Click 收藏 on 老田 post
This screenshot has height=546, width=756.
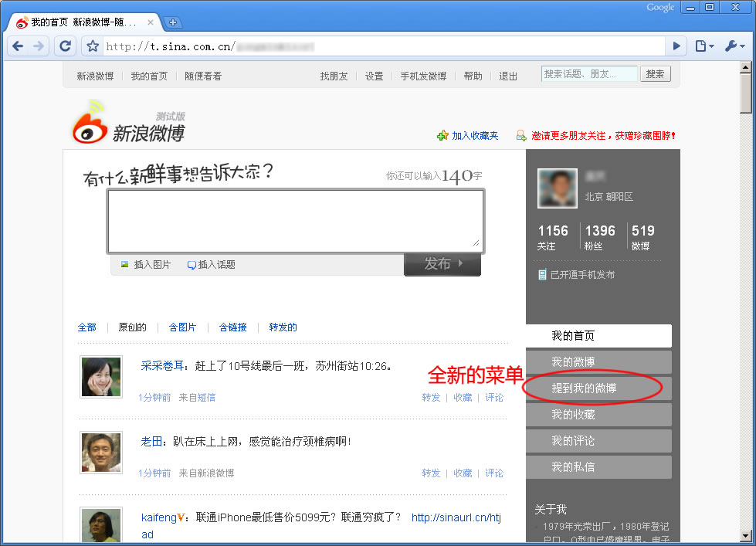click(x=463, y=473)
